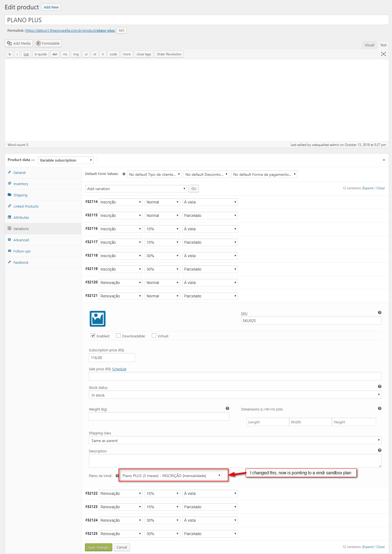Click the close tags button
Viewport: 392px width, 554px height.
point(144,54)
